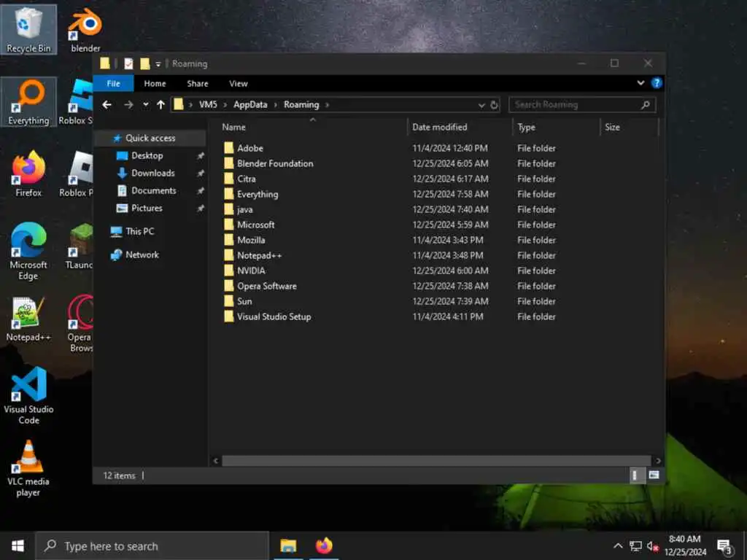This screenshot has height=560, width=747.
Task: Select Quick access in navigation pane
Action: coord(150,138)
